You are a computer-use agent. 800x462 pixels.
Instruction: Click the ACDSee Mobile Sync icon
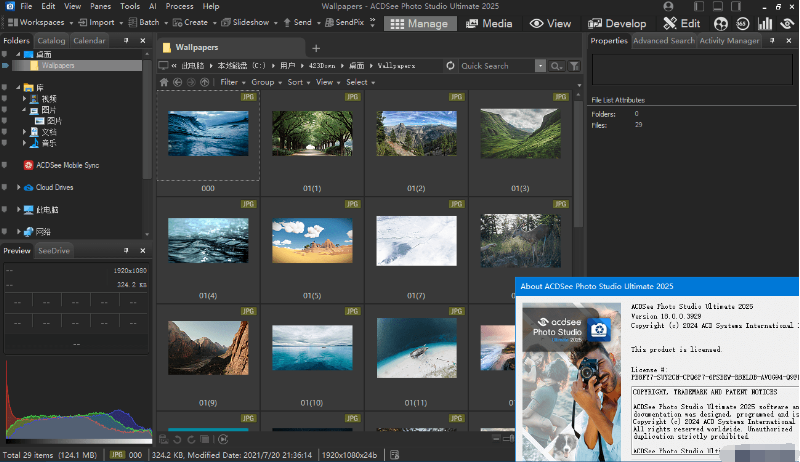[x=29, y=165]
